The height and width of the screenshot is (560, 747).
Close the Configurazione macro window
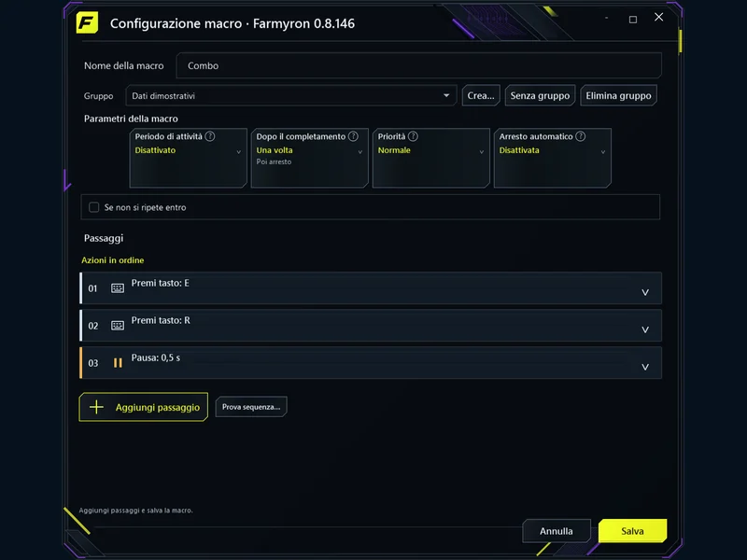(x=659, y=17)
